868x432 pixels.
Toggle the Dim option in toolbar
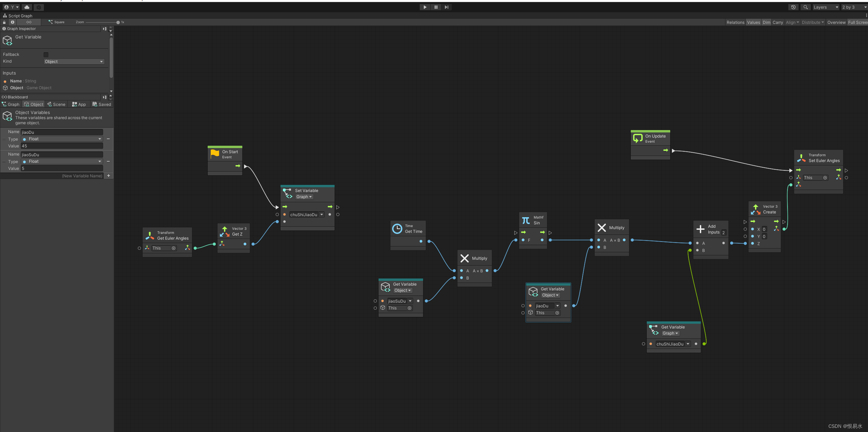pyautogui.click(x=766, y=22)
